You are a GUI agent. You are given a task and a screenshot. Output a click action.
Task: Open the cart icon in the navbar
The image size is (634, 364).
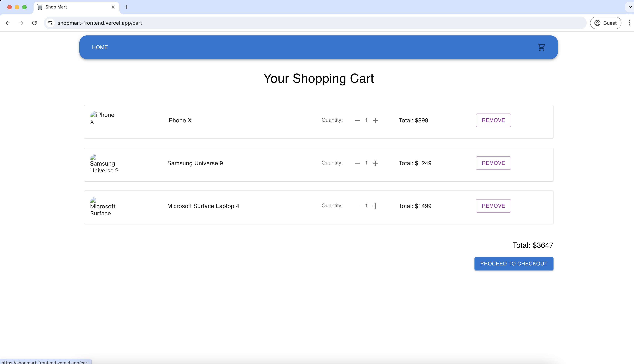pyautogui.click(x=541, y=47)
